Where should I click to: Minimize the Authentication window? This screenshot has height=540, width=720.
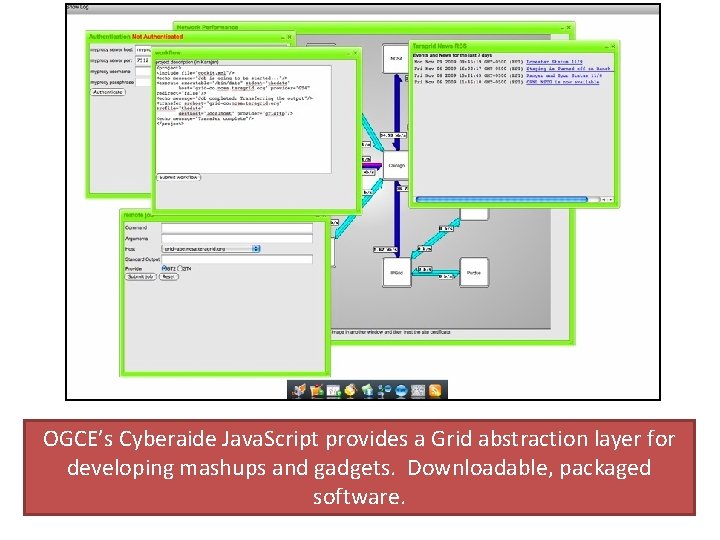pyautogui.click(x=282, y=37)
